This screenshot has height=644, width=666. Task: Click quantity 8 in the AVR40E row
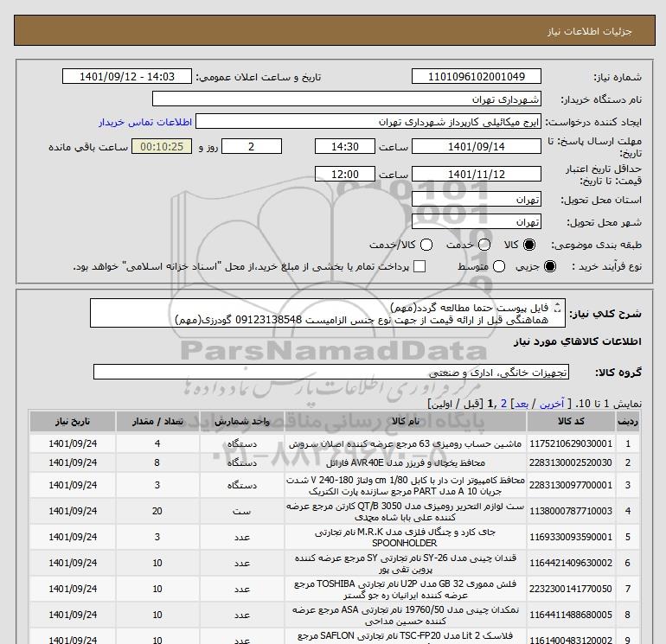[x=157, y=462]
